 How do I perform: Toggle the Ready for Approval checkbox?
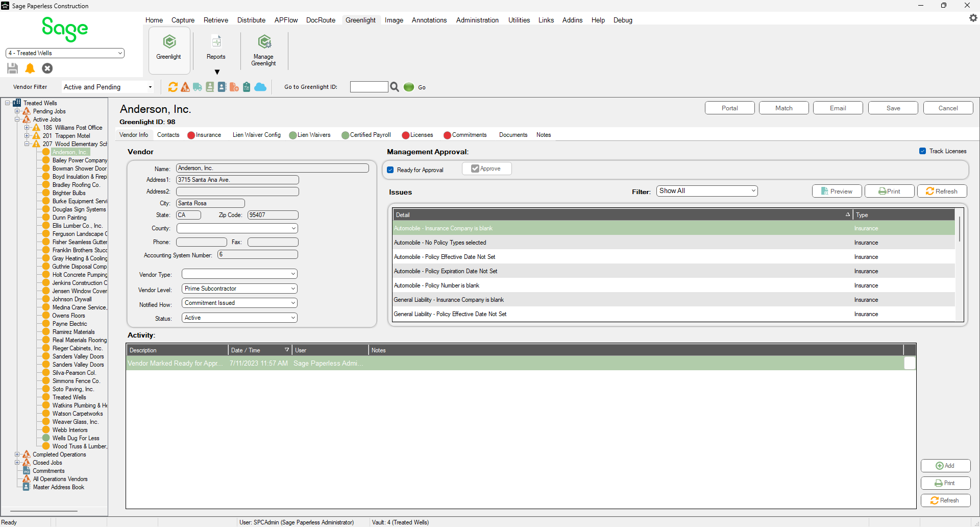[x=390, y=170]
